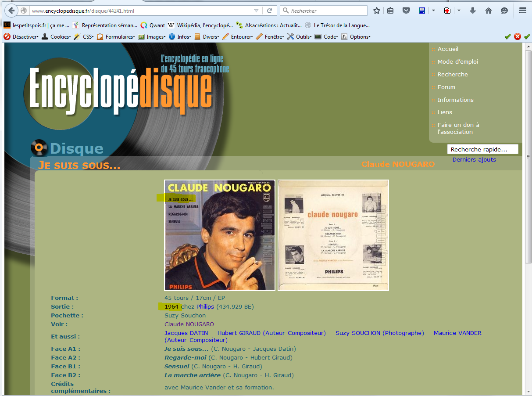This screenshot has height=396, width=532.
Task: Open the Code web developer menu
Action: 327,37
